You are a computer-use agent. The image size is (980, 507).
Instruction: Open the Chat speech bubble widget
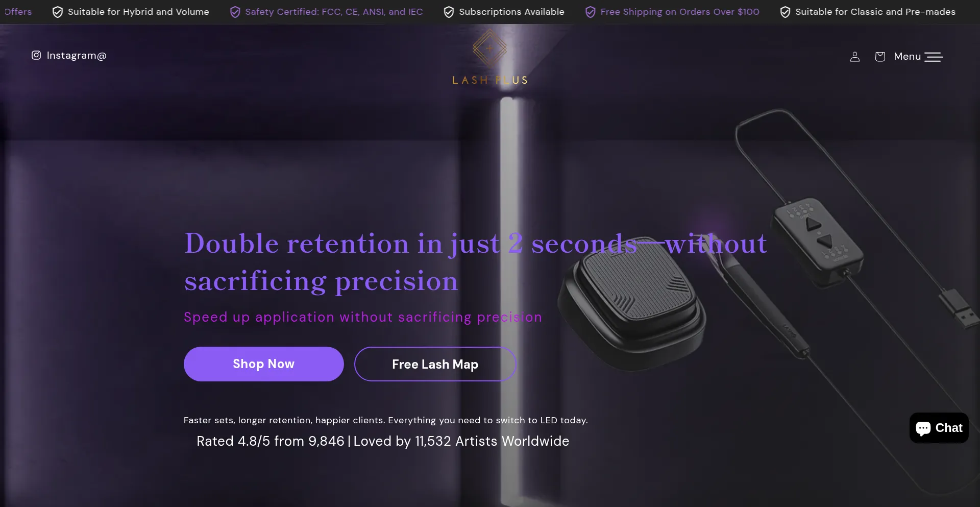click(x=939, y=428)
